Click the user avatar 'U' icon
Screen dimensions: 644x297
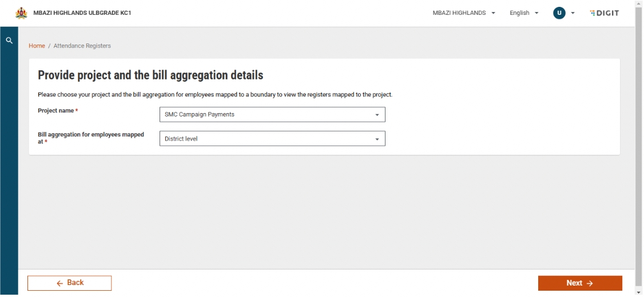(x=559, y=13)
